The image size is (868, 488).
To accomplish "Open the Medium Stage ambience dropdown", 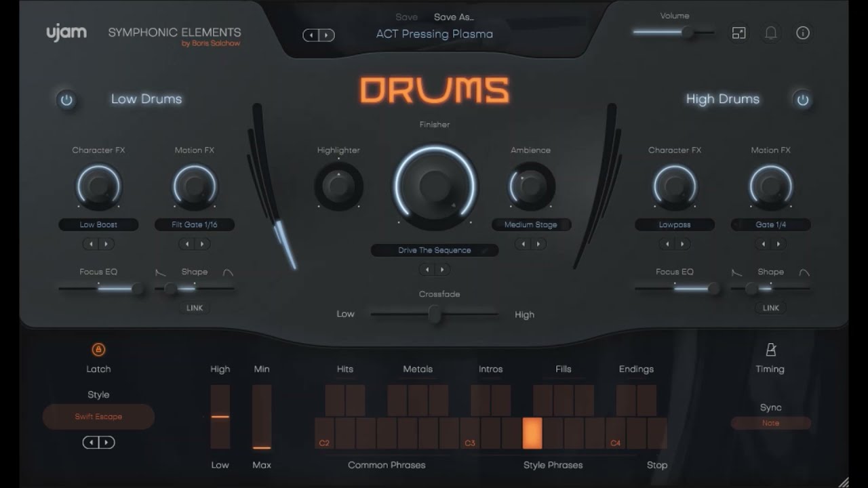I will [x=531, y=225].
